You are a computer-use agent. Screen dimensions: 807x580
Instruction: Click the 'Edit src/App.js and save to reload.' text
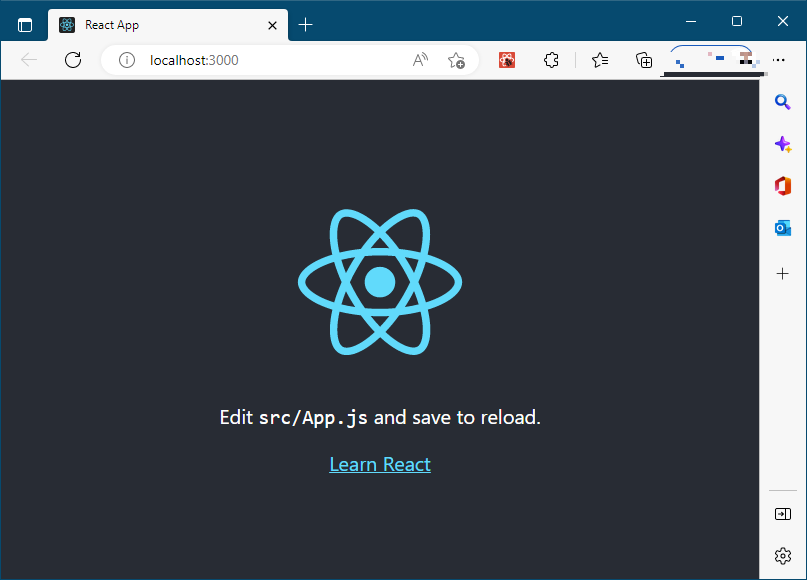coord(380,417)
